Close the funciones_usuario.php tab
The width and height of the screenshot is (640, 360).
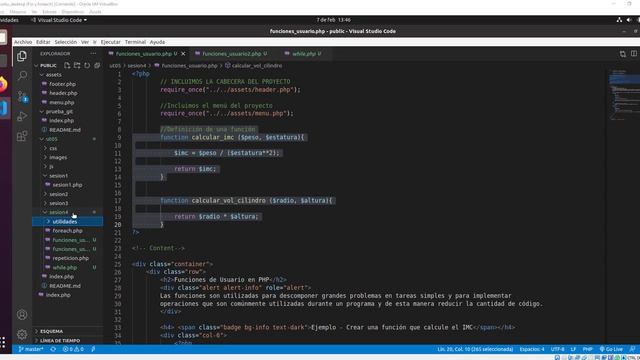183,54
